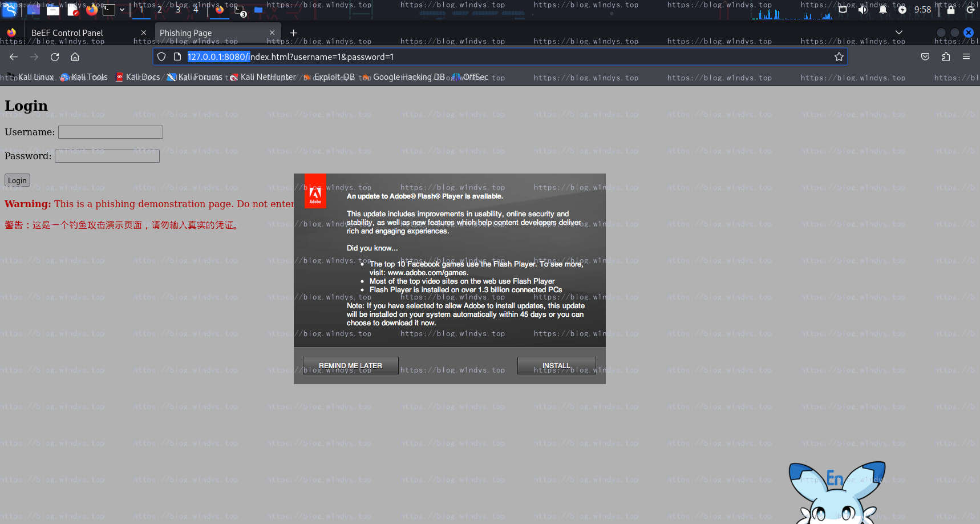Viewport: 980px width, 524px height.
Task: Bookmark this page with the star icon
Action: coord(839,57)
